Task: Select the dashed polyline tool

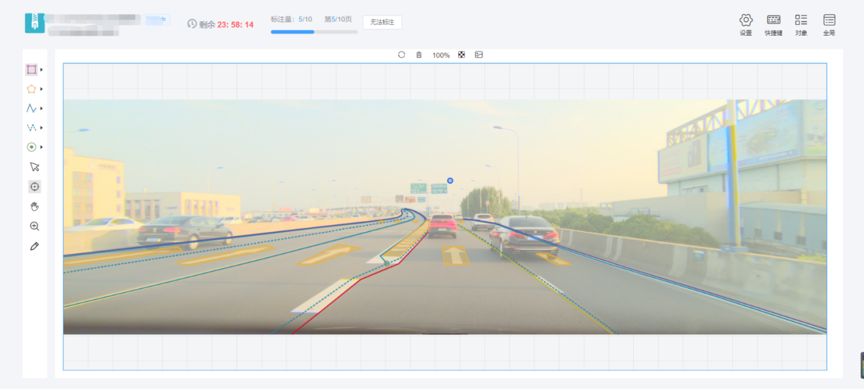Action: [31, 128]
